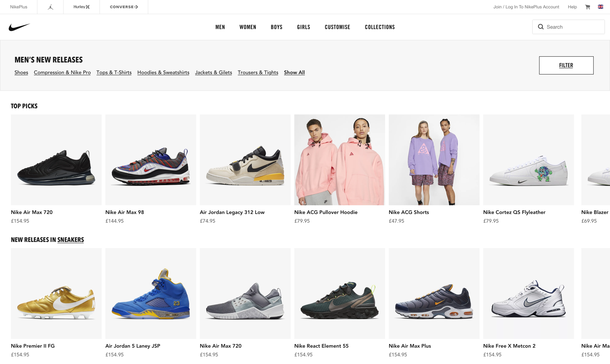Focus the Search input field

[x=568, y=27]
